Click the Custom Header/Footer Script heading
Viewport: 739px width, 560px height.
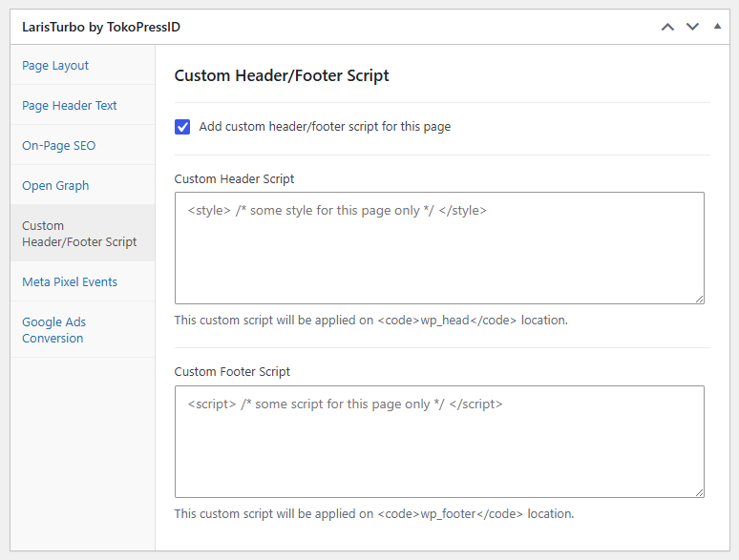point(282,75)
